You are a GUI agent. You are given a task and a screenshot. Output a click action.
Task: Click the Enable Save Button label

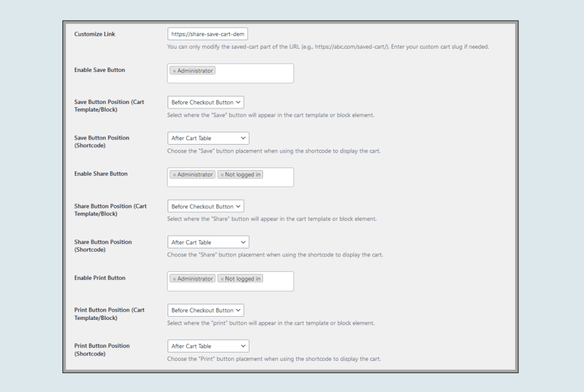(99, 70)
